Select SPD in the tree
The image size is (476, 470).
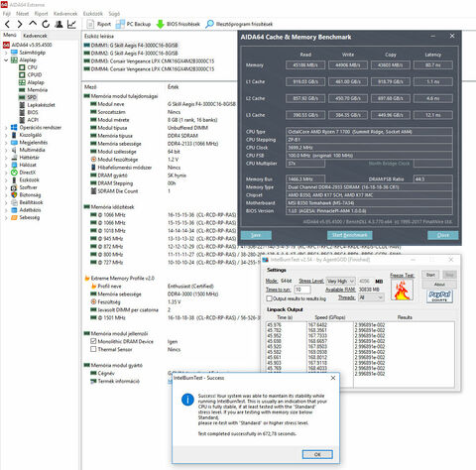(x=28, y=97)
